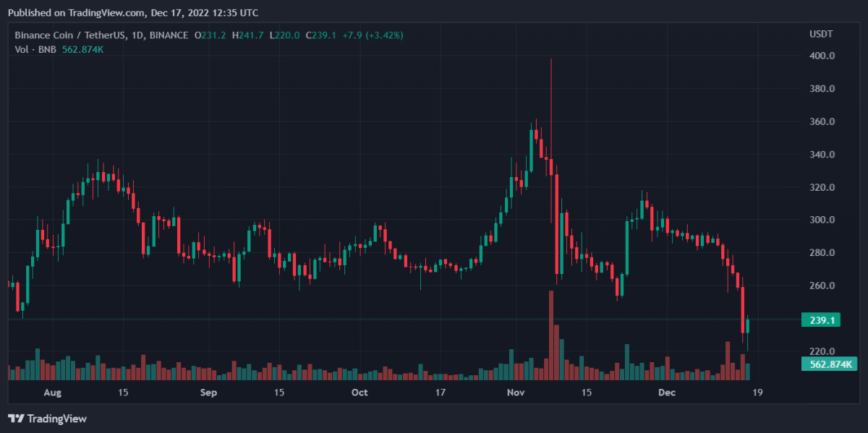The height and width of the screenshot is (433, 868).
Task: Click the 280.0 price axis label
Action: (x=822, y=253)
